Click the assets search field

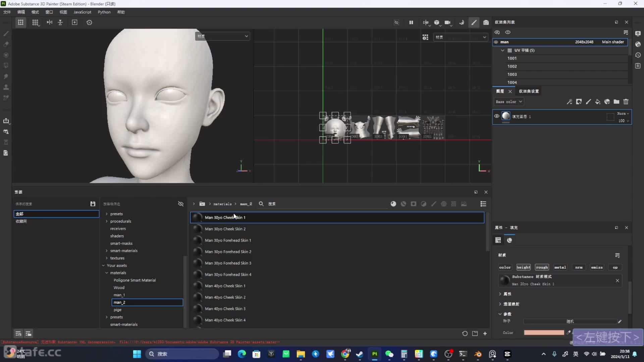(327, 204)
